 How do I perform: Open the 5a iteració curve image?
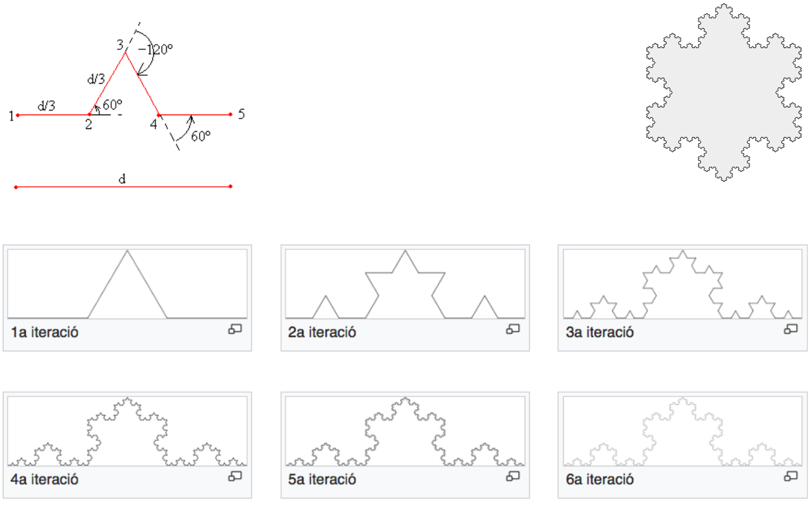(x=405, y=431)
